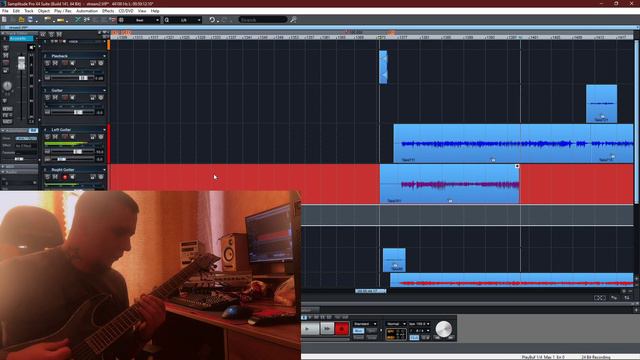Mute the Bright Guitar track
Viewport: 640px width, 360px height.
(x=55, y=177)
